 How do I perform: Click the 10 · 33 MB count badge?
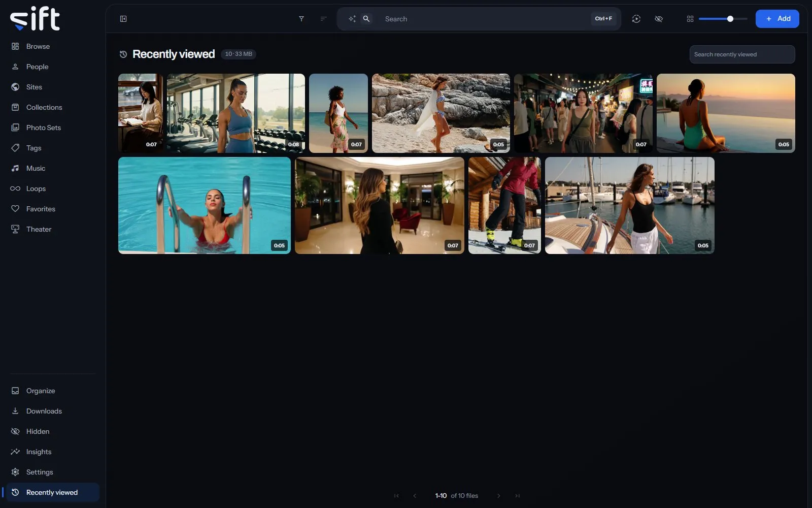239,54
